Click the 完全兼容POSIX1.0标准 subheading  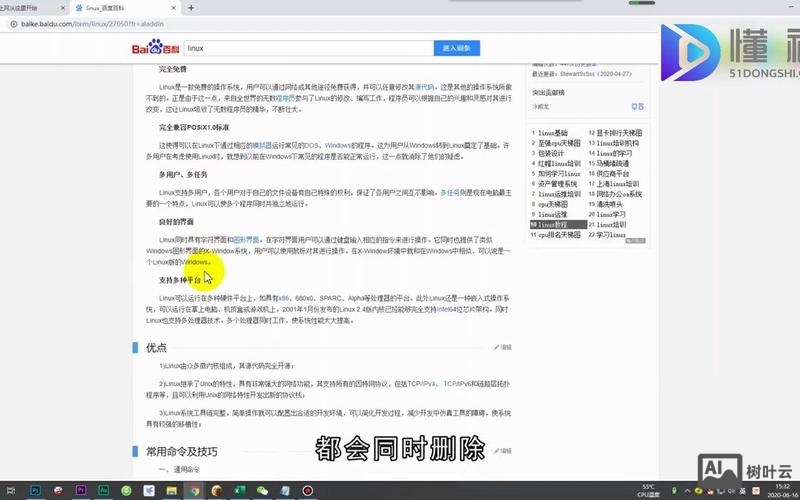click(194, 127)
